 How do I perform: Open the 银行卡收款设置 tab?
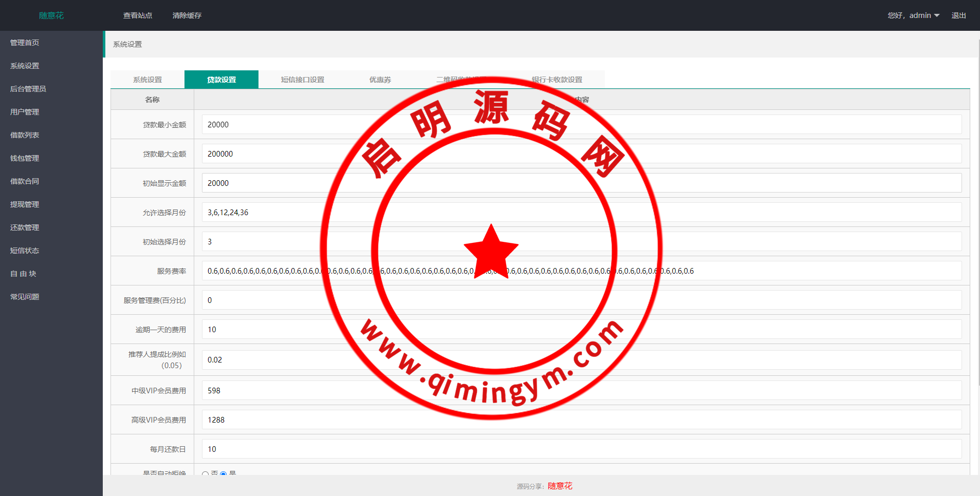point(557,80)
